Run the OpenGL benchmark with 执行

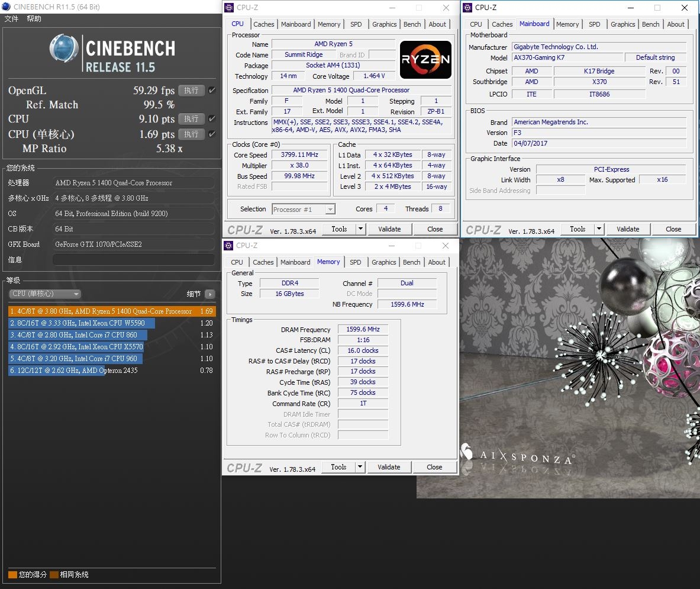(192, 90)
